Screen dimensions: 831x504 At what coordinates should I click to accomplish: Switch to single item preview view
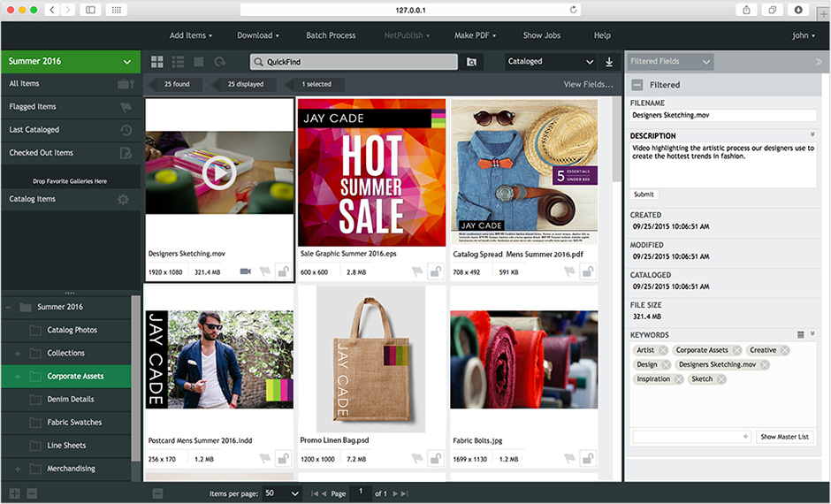199,62
